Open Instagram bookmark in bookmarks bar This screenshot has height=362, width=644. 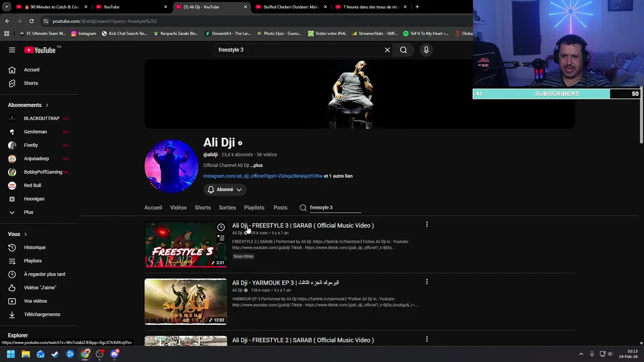(84, 34)
